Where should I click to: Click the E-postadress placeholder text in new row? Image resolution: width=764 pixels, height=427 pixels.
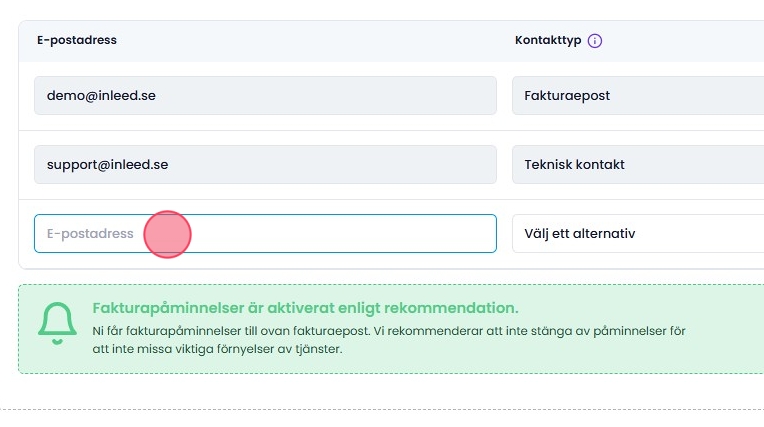[90, 234]
